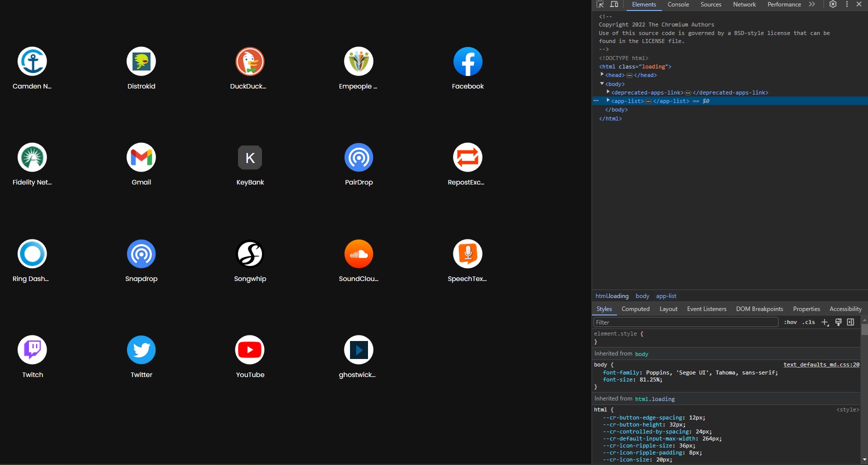Toggle class editing with .cls
The width and height of the screenshot is (868, 465).
[x=807, y=322]
